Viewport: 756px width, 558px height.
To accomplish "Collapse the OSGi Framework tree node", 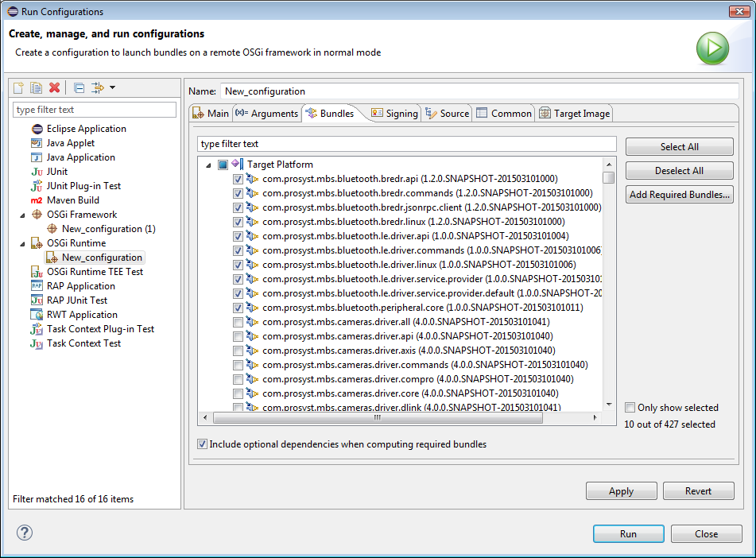I will tap(23, 215).
